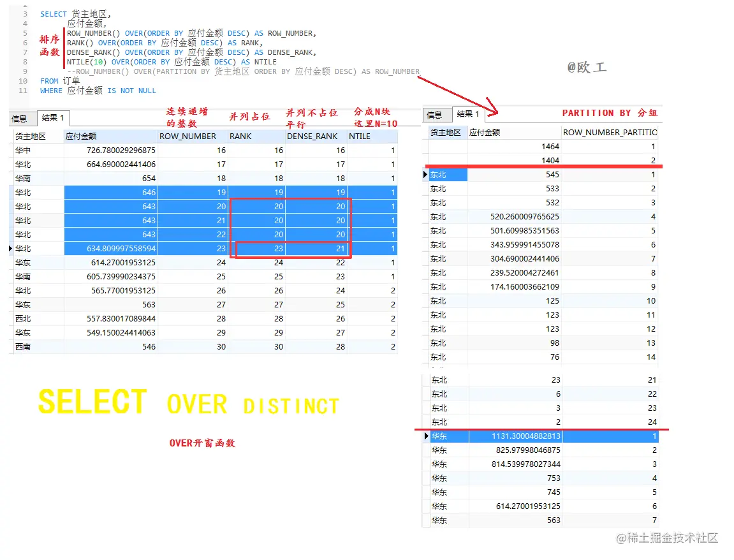
Task: Select cell 565.77001953125
Action: click(x=110, y=291)
